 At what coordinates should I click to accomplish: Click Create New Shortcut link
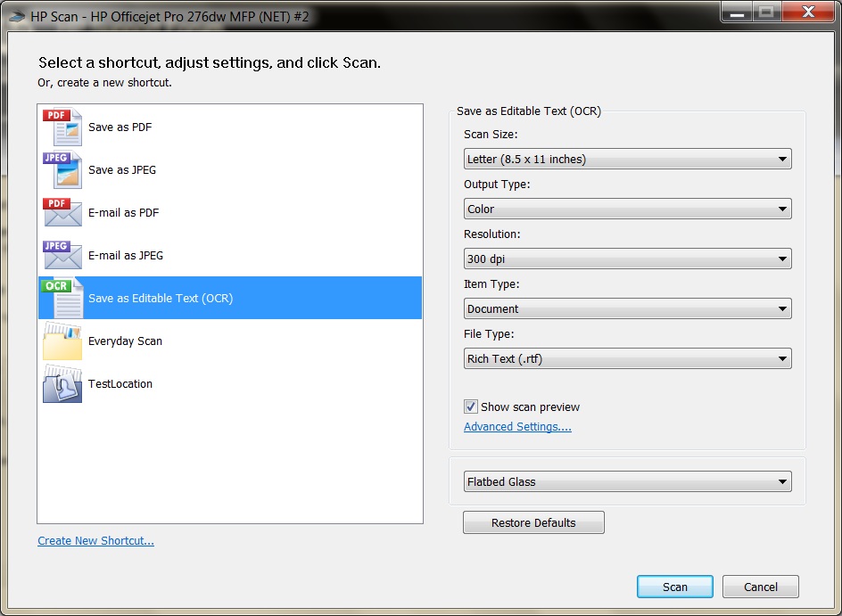(x=95, y=540)
